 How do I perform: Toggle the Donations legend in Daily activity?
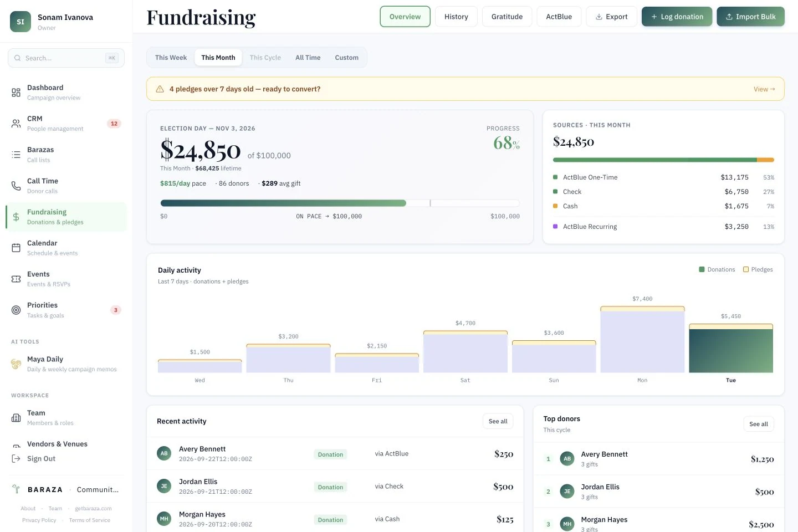click(x=717, y=269)
